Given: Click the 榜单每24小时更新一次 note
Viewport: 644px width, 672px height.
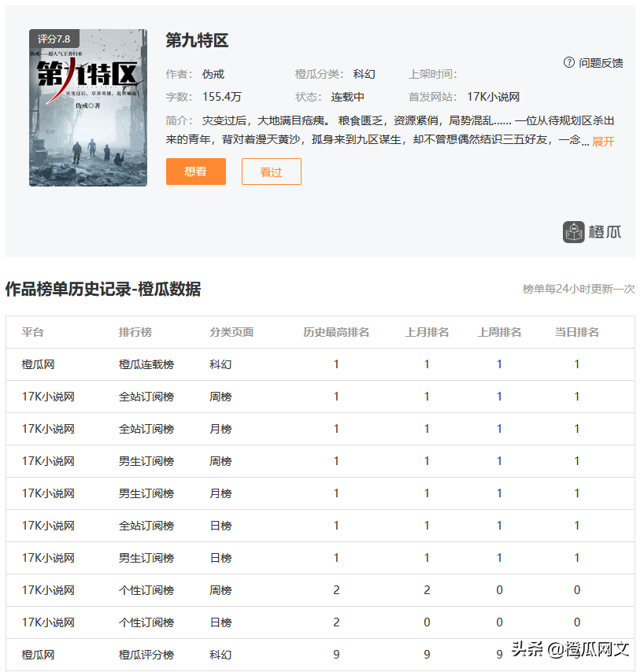Looking at the screenshot, I should pos(579,289).
